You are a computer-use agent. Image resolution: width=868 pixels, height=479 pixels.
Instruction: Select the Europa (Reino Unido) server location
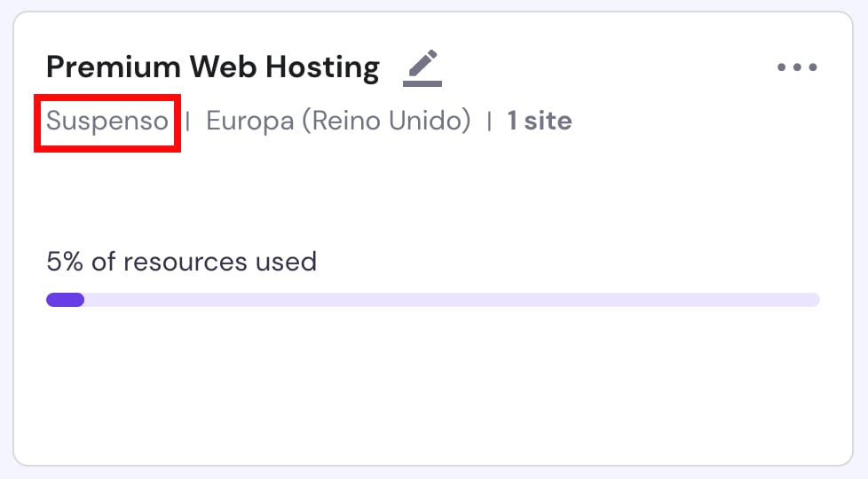[338, 121]
